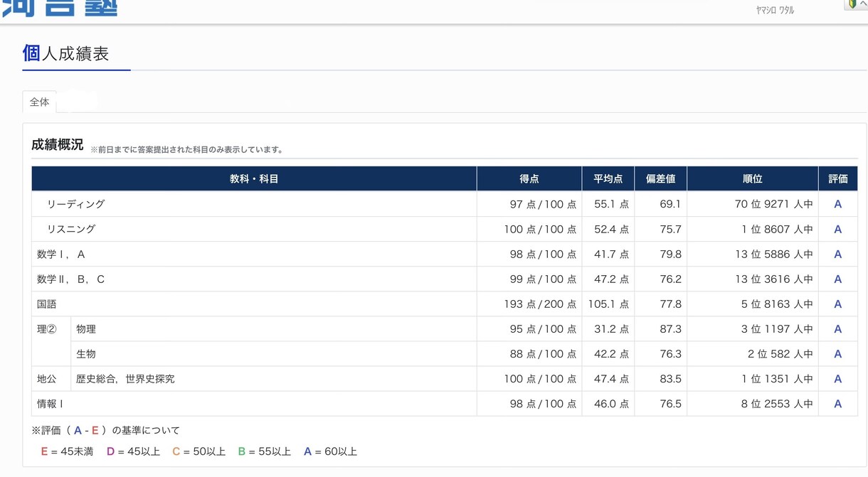The width and height of the screenshot is (868, 477).
Task: Select the 全体 tab
Action: (x=40, y=102)
